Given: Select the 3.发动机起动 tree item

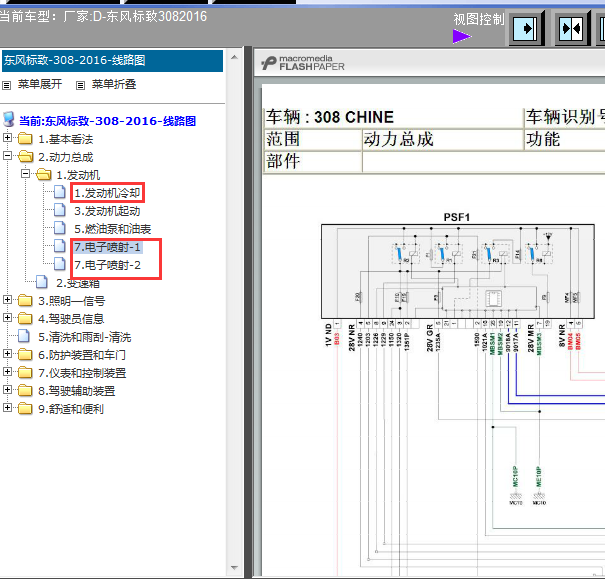Looking at the screenshot, I should tap(107, 211).
